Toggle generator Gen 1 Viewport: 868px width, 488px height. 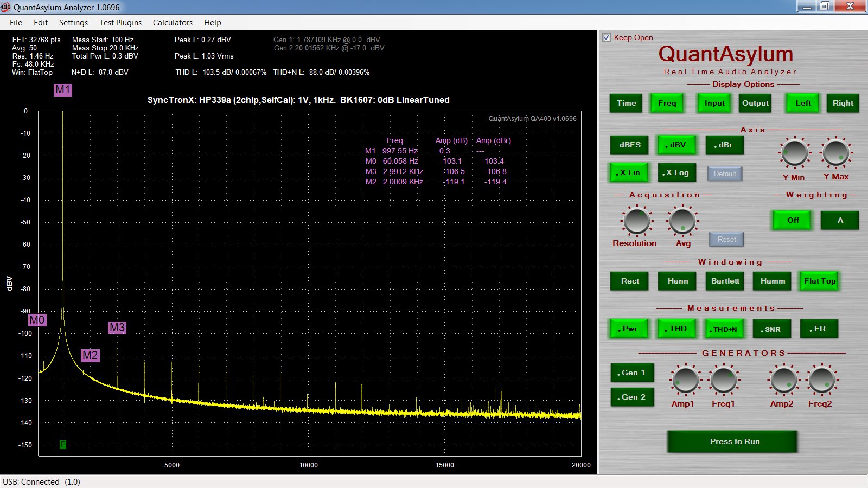coord(632,373)
